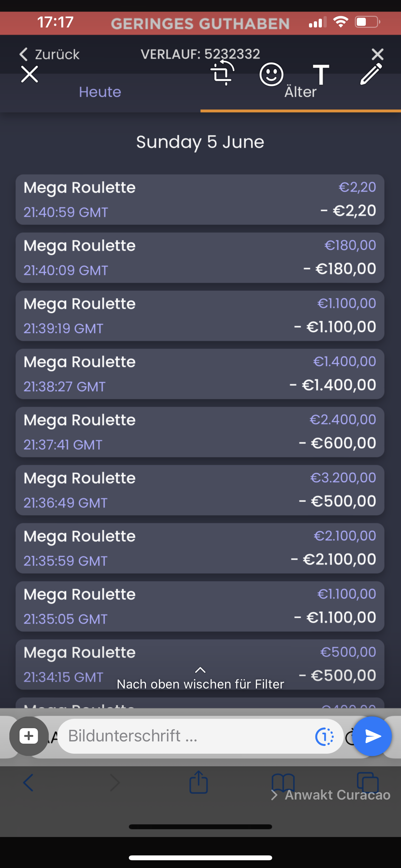Tap the blue send arrow button
This screenshot has width=401, height=868.
point(374,736)
